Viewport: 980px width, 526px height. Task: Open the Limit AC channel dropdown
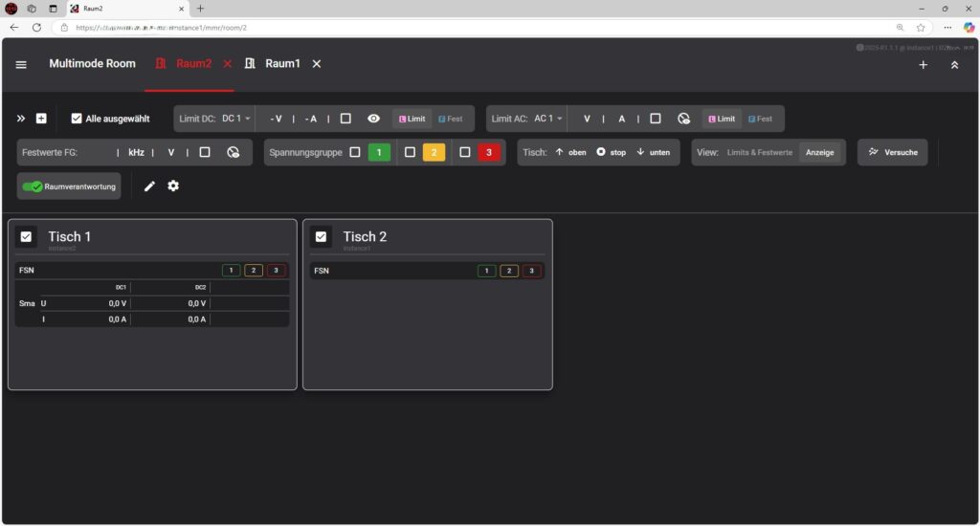click(x=547, y=119)
